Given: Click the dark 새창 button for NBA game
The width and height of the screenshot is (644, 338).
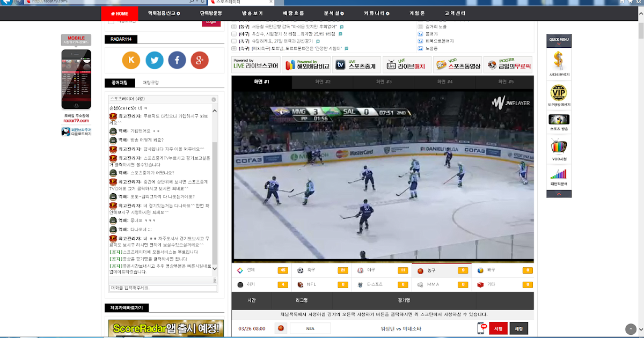Looking at the screenshot, I should pos(518,328).
